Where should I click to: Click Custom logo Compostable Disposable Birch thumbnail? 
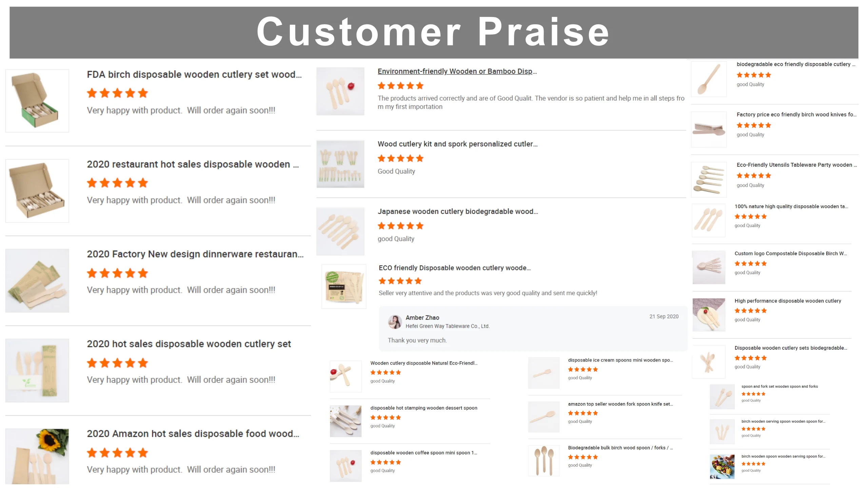coord(708,267)
